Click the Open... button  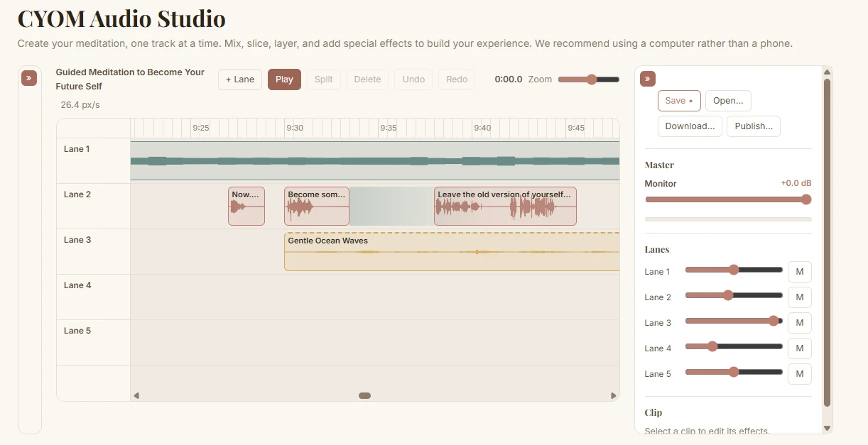728,101
